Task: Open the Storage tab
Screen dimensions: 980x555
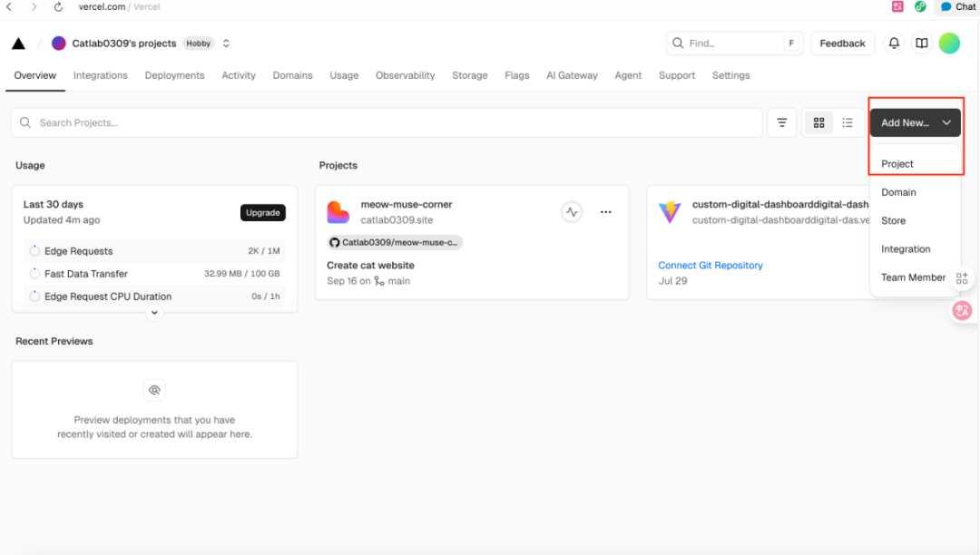Action: [470, 75]
